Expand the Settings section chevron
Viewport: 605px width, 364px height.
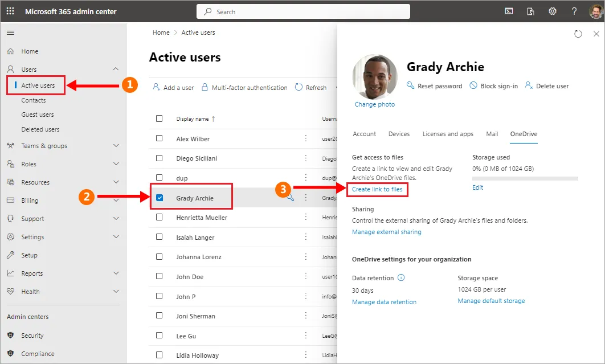[x=116, y=236]
